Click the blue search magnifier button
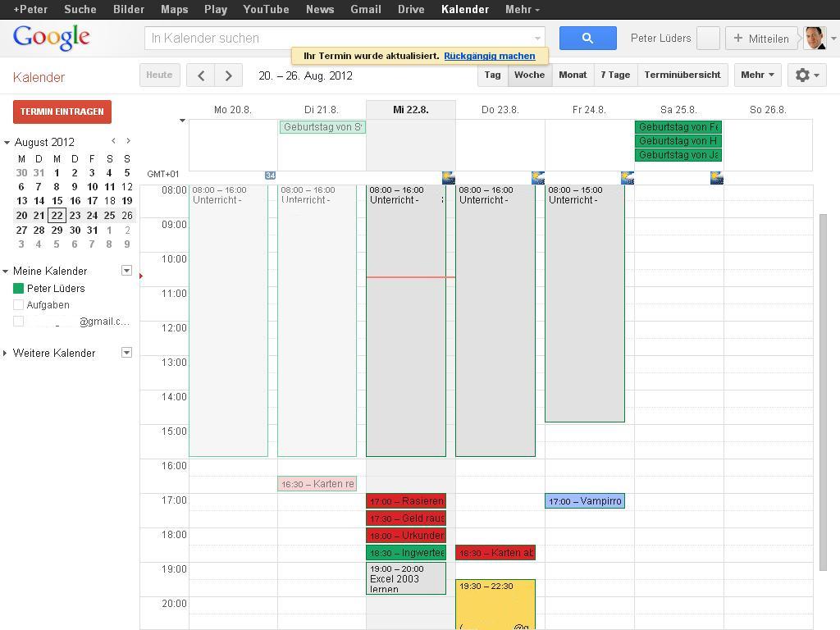Image resolution: width=840 pixels, height=630 pixels. click(587, 38)
